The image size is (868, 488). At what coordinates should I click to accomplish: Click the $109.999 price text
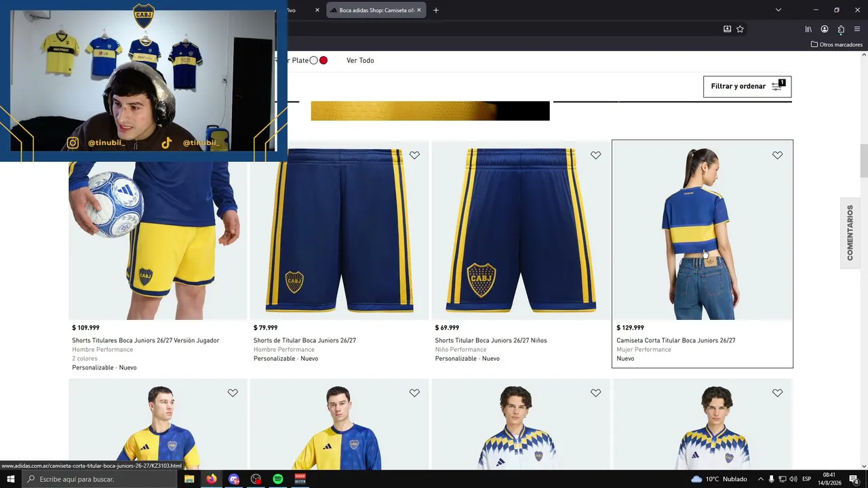coord(85,328)
